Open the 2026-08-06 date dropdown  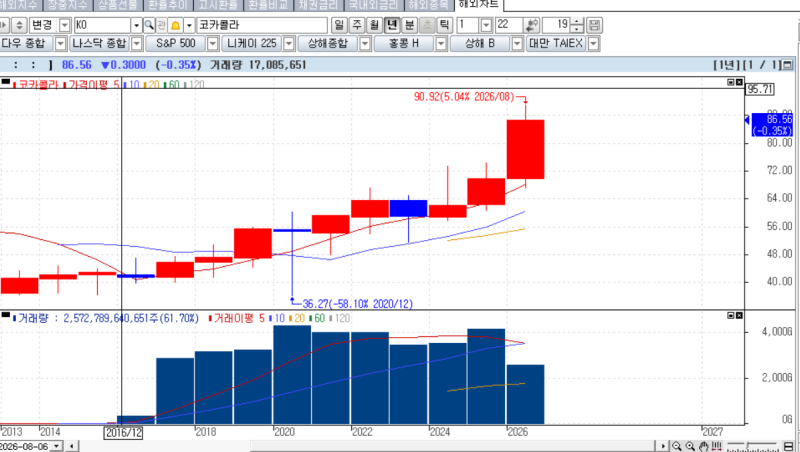(56, 446)
